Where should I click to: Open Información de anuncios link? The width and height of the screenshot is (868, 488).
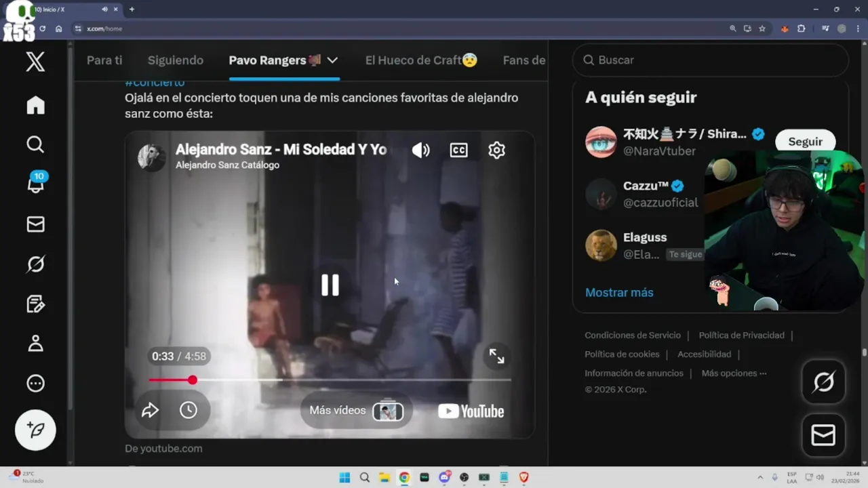[634, 373]
